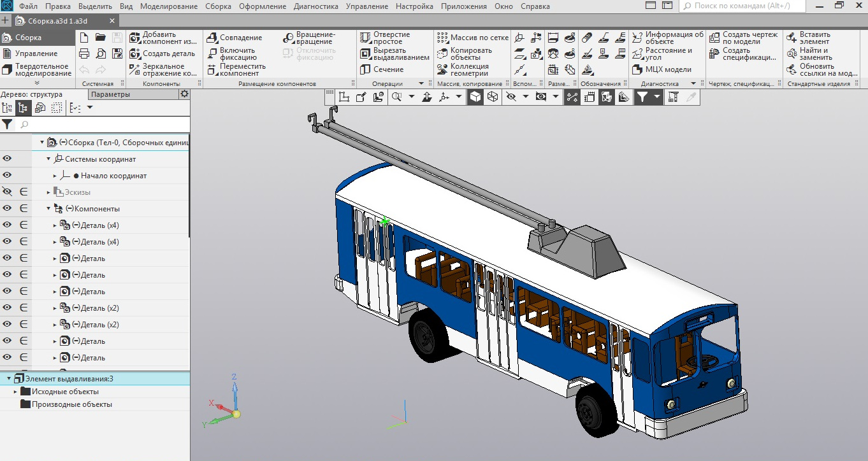868x461 pixels.
Task: Click Массив по сетке tool
Action: pos(474,38)
